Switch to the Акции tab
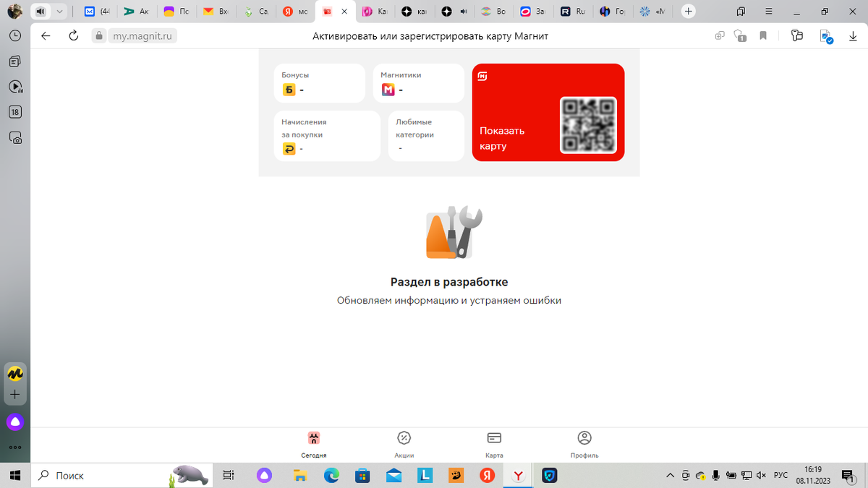This screenshot has width=868, height=488. pyautogui.click(x=404, y=445)
